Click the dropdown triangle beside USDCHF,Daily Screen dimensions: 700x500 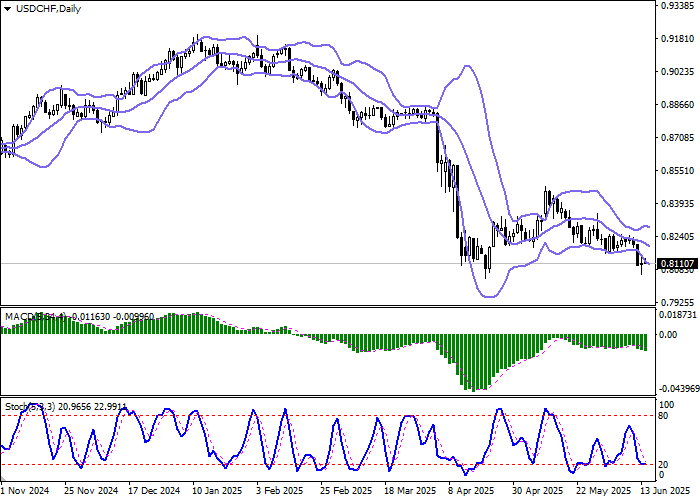point(9,9)
